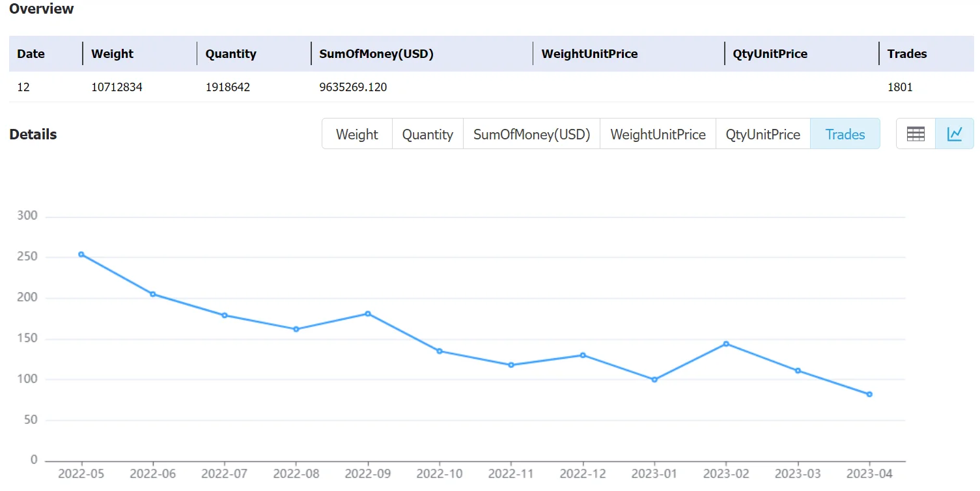Click the 2022-12 data point on chart
Viewport: 980px width, 491px height.
[583, 356]
